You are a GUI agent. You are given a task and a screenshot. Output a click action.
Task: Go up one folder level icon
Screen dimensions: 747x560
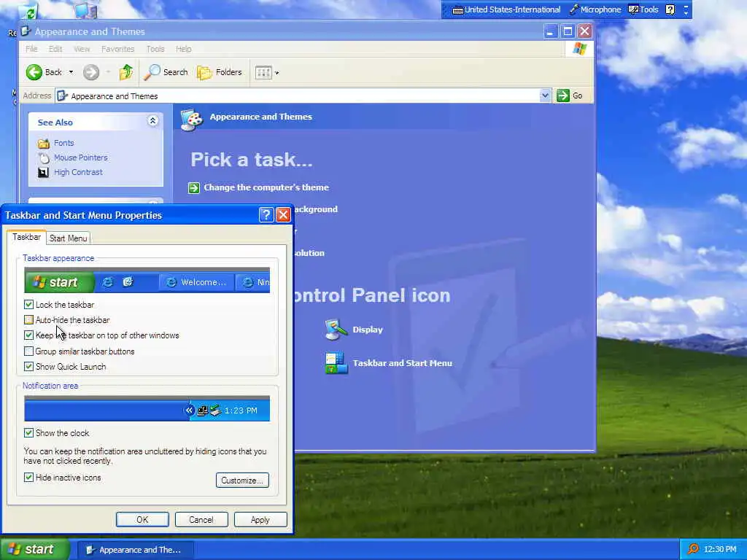pyautogui.click(x=126, y=72)
